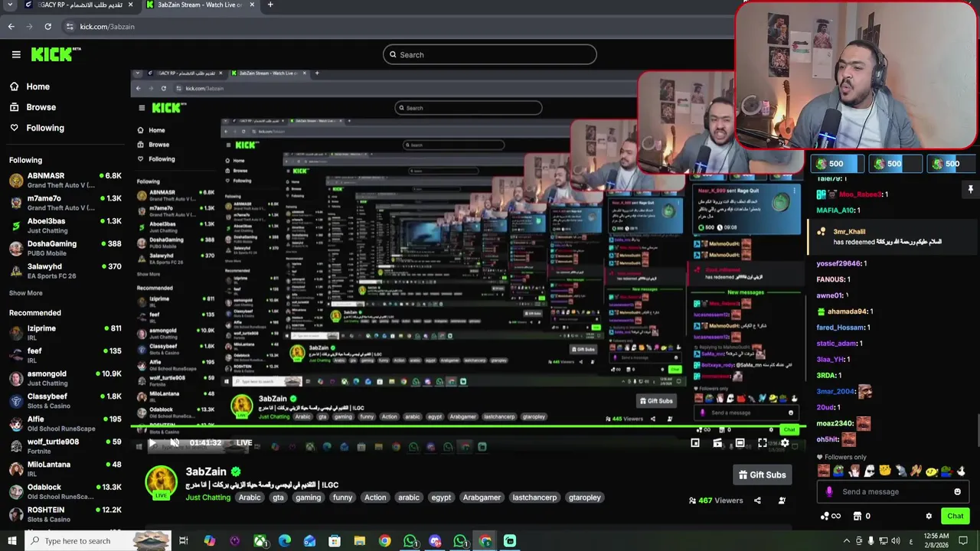Click the purple microphone chat icon
980x551 pixels.
[x=829, y=491]
